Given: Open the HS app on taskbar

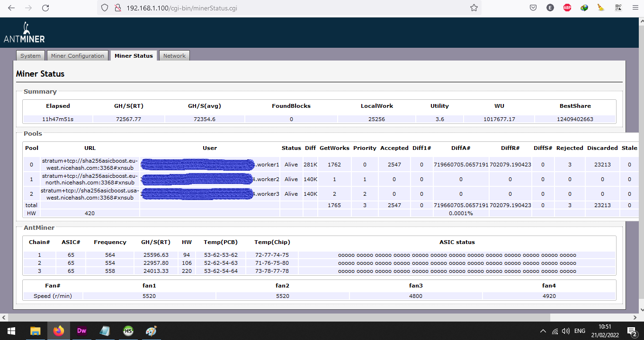Looking at the screenshot, I should (128, 331).
